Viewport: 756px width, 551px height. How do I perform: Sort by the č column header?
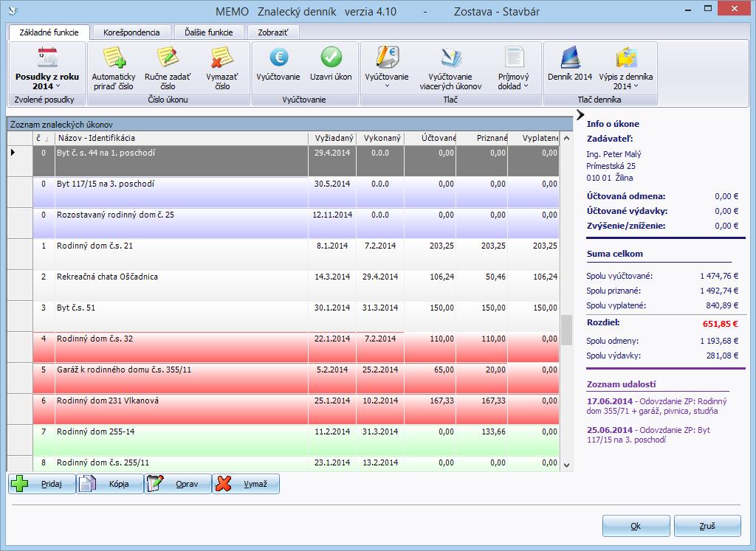click(x=44, y=138)
